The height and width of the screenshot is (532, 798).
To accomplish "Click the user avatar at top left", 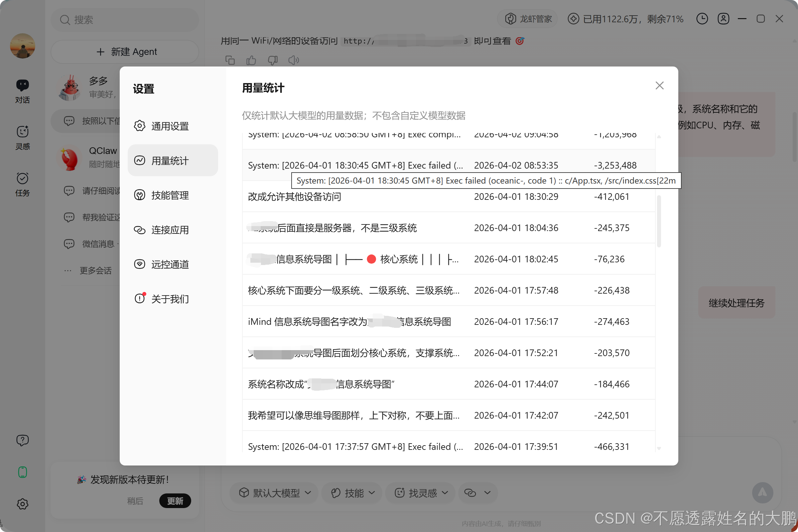I will 22,46.
